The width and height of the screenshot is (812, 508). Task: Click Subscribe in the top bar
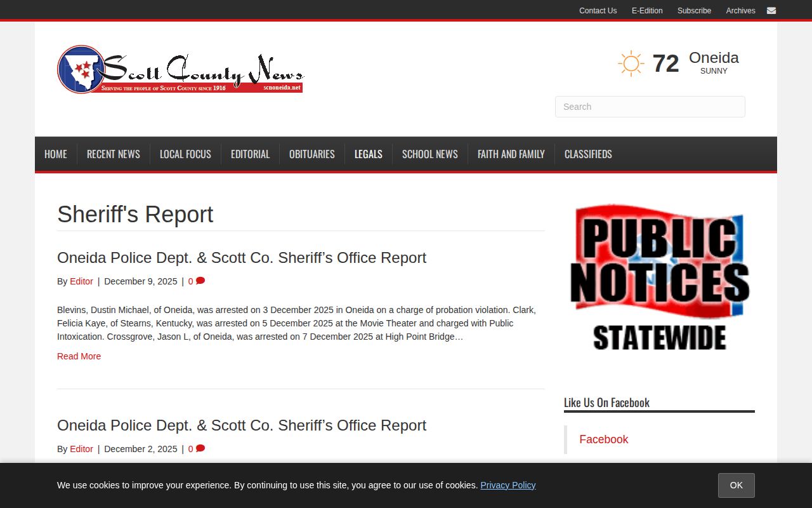[x=694, y=11]
